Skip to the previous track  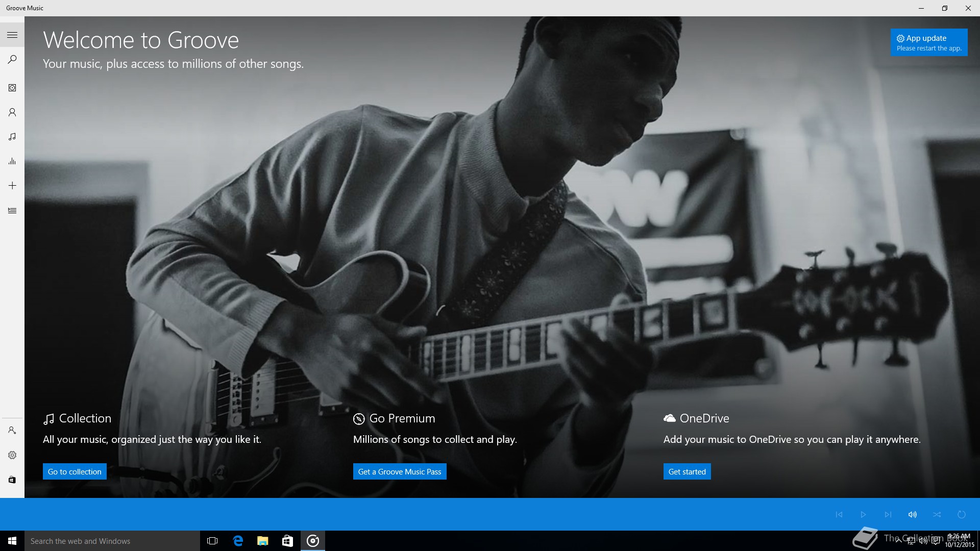pyautogui.click(x=839, y=514)
